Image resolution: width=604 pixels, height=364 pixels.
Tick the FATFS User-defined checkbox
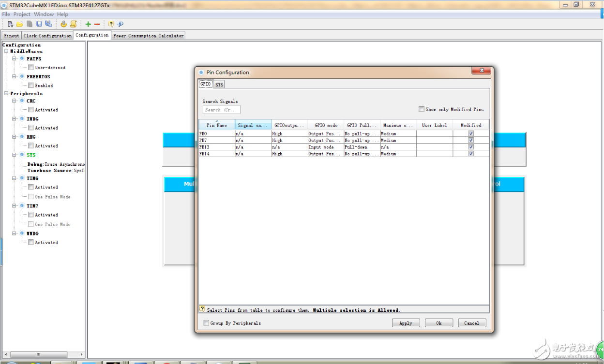pyautogui.click(x=31, y=68)
